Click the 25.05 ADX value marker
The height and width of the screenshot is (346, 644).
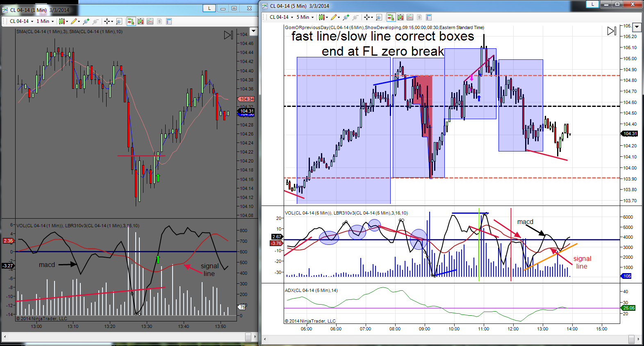[628, 308]
